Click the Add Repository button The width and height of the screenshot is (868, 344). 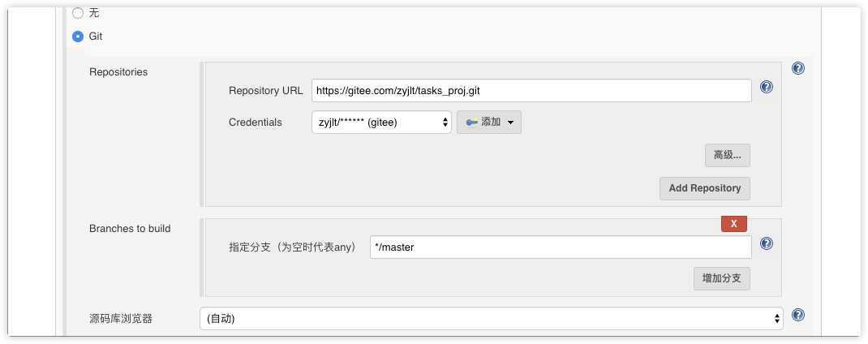point(705,188)
